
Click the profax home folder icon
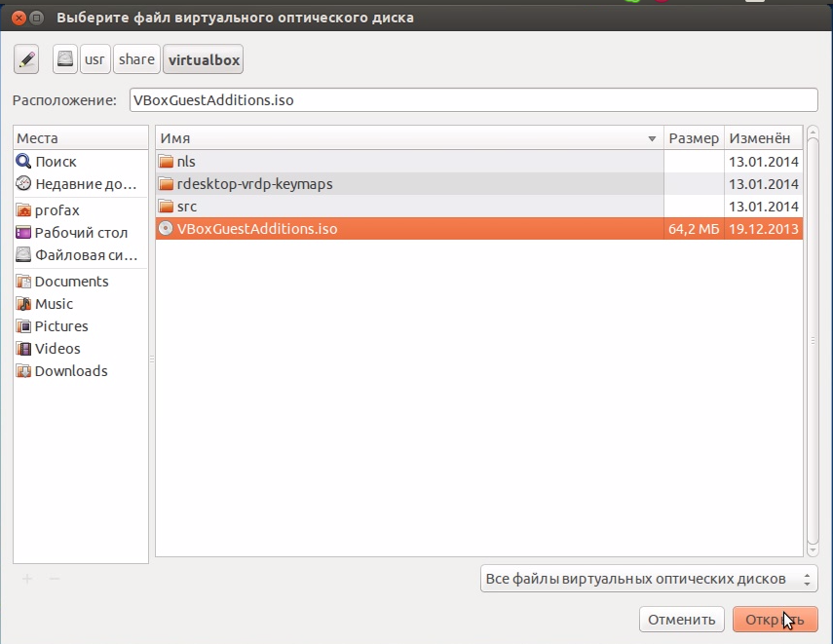pyautogui.click(x=23, y=210)
